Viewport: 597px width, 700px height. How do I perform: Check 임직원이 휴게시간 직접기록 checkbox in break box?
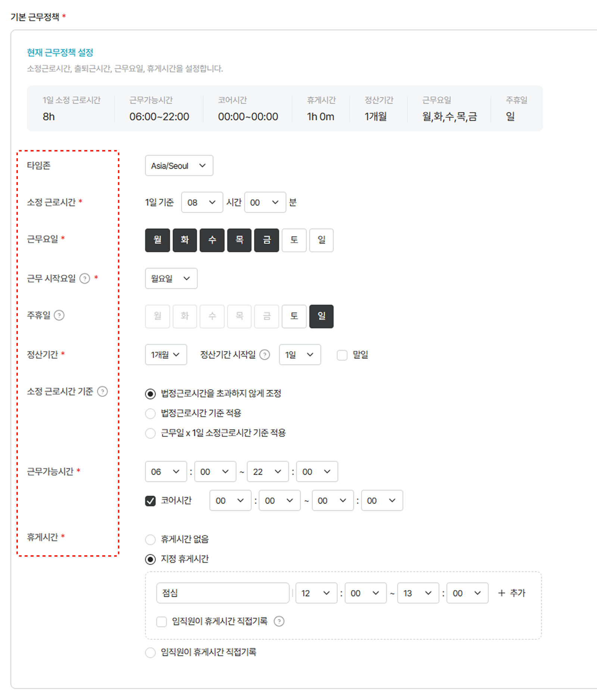(162, 622)
